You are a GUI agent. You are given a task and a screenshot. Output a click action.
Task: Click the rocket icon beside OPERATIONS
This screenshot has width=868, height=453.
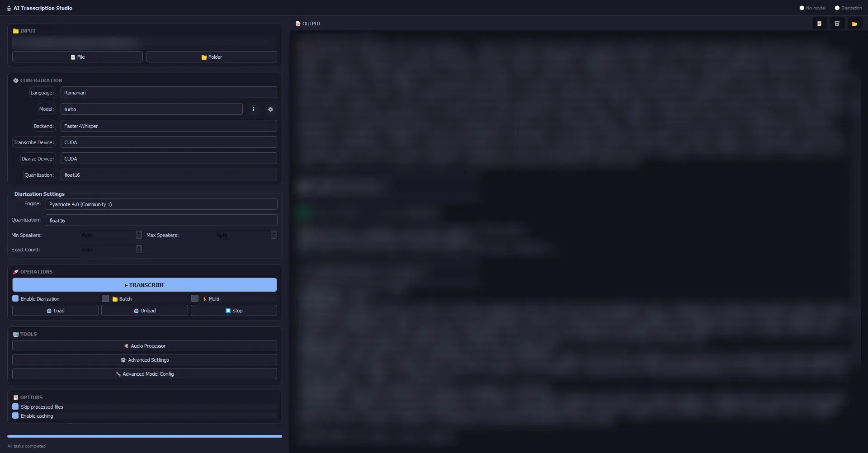[x=16, y=272]
